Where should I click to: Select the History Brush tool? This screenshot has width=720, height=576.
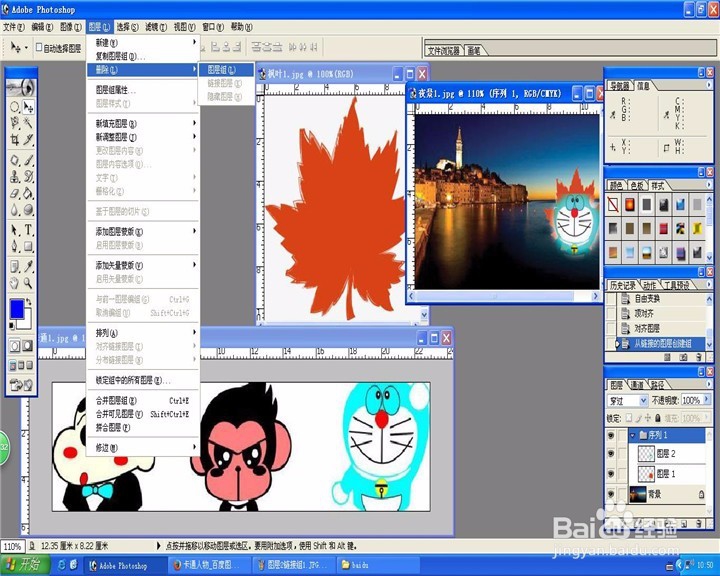click(28, 176)
